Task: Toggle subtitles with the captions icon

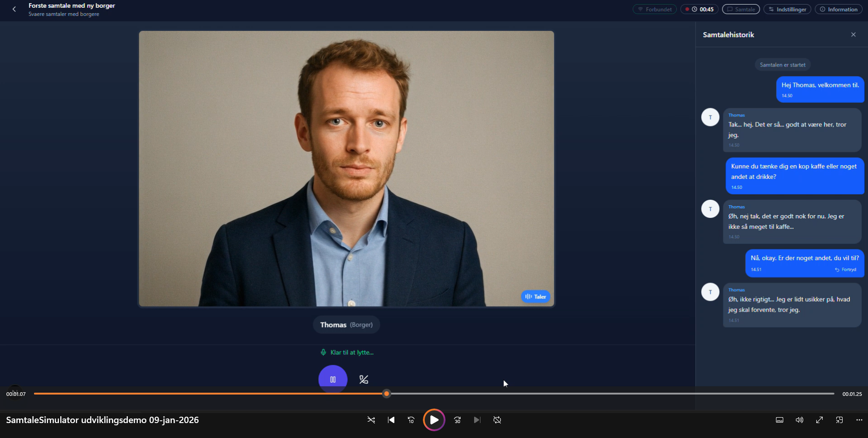Action: [779, 420]
